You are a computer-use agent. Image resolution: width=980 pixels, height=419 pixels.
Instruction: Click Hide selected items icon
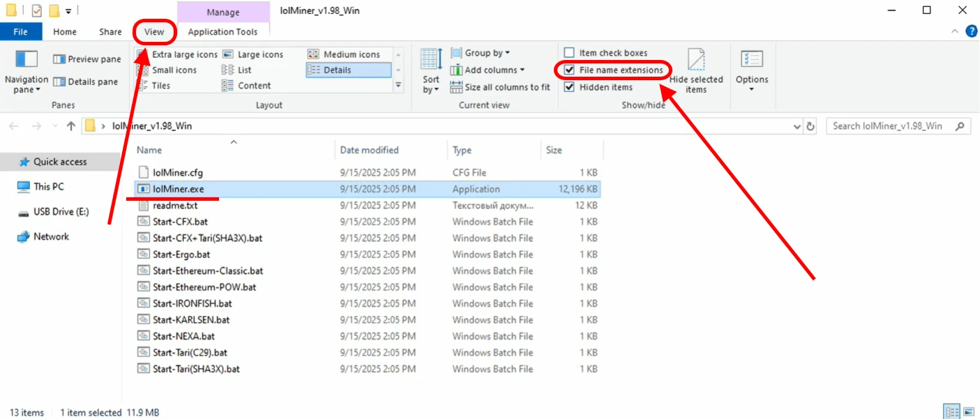coord(696,61)
